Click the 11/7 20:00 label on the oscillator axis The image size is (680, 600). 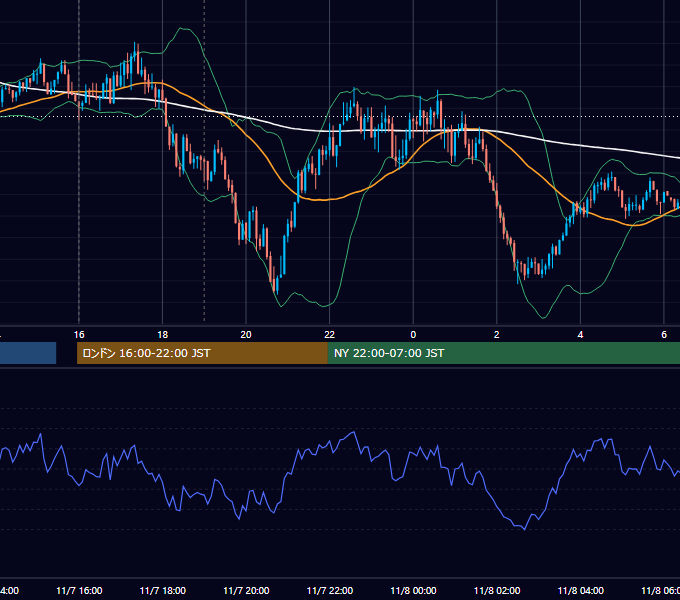[x=246, y=591]
